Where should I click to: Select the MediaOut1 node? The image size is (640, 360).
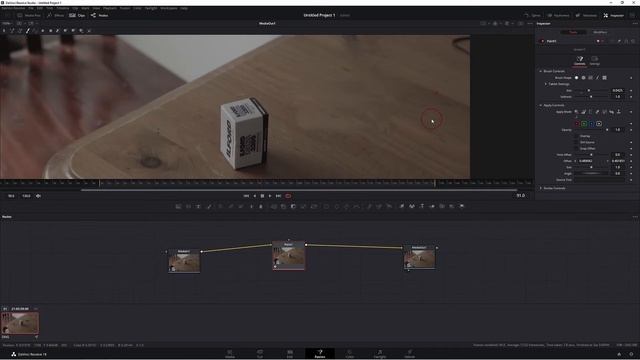pyautogui.click(x=420, y=257)
